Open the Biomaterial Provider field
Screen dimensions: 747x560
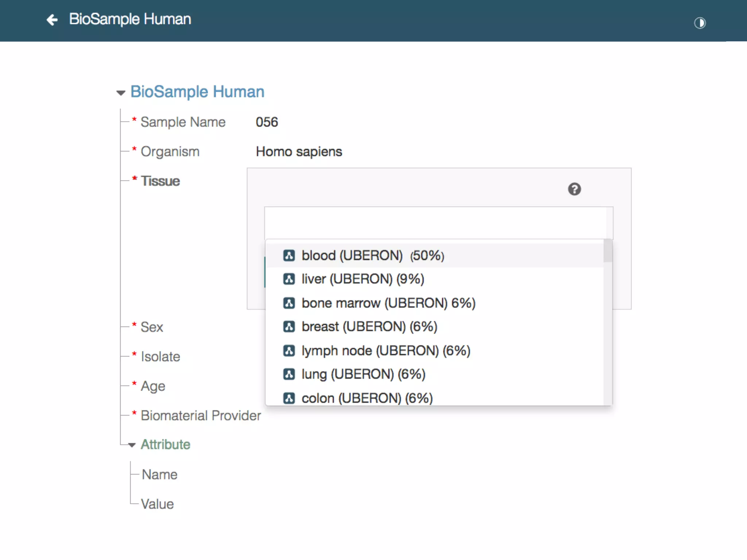pyautogui.click(x=201, y=416)
